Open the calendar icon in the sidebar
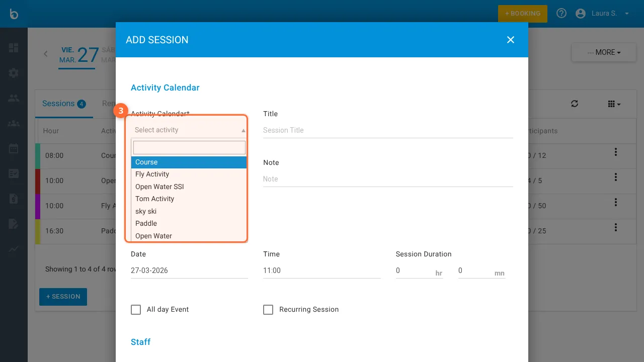 pos(13,148)
